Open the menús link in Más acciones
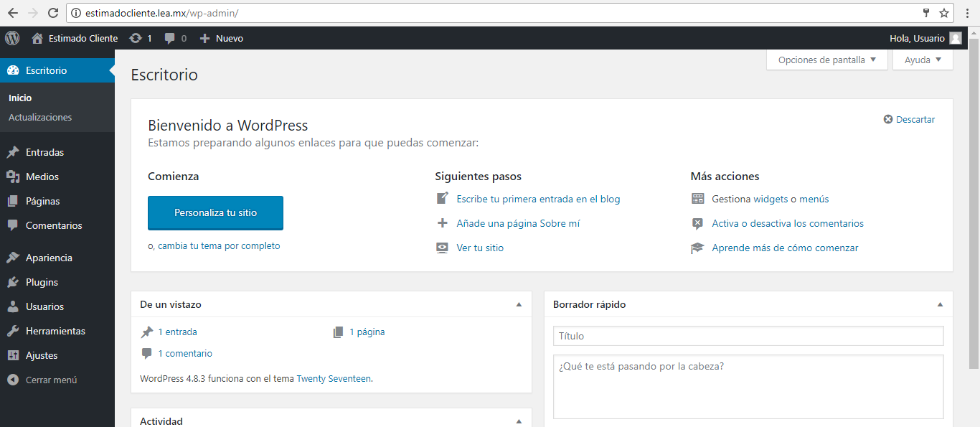 click(814, 199)
